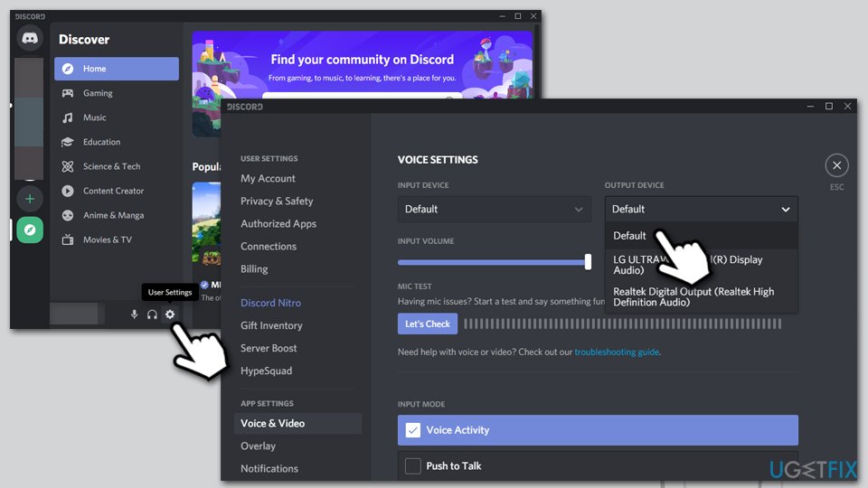Screen dimensions: 868x488
Task: Enable the Push to Talk checkbox
Action: coord(413,466)
